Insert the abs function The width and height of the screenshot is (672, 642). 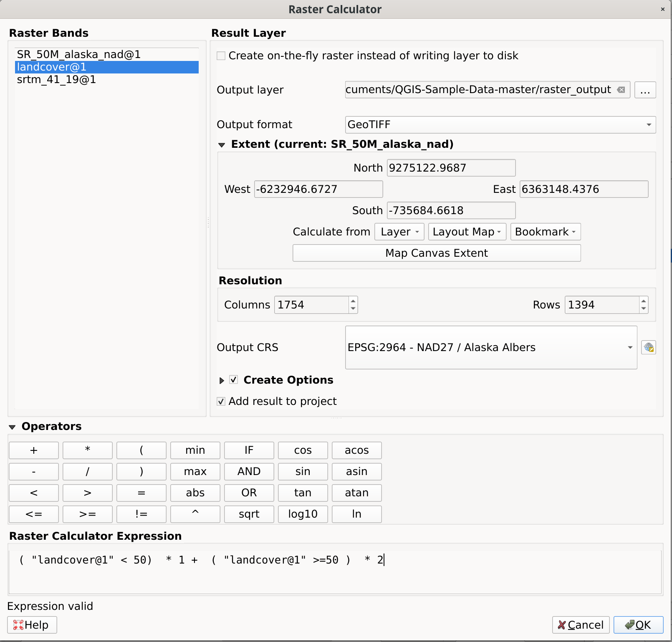click(195, 493)
